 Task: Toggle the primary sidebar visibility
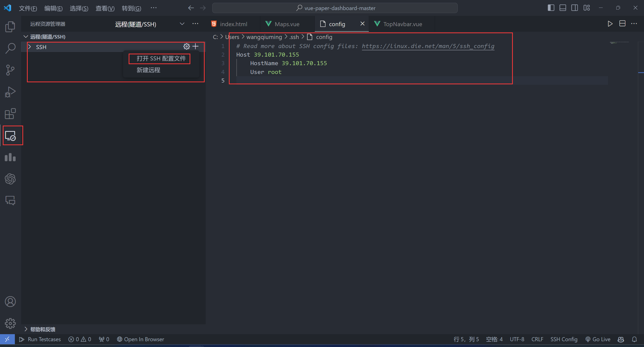(x=551, y=8)
